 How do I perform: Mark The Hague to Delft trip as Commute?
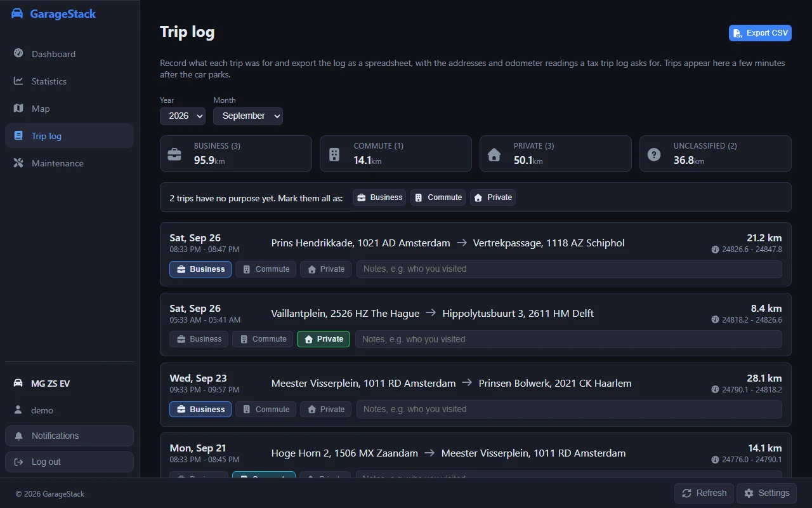263,339
